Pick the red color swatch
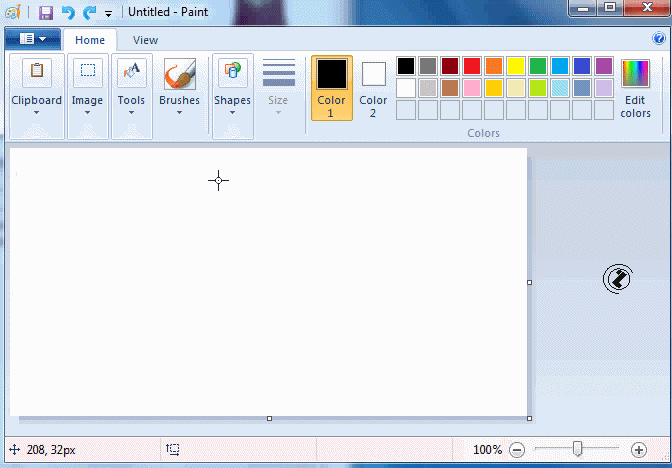The height and width of the screenshot is (468, 672). [472, 66]
